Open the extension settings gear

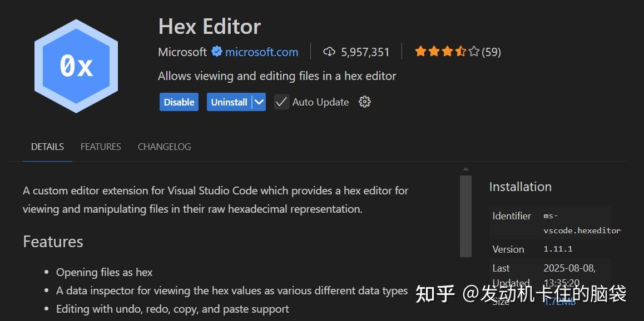(364, 102)
